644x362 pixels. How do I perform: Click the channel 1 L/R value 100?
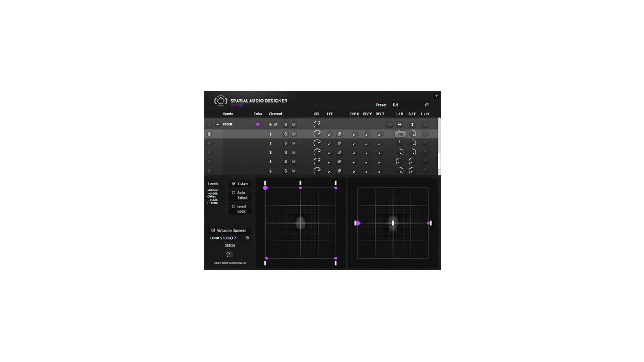click(x=400, y=134)
